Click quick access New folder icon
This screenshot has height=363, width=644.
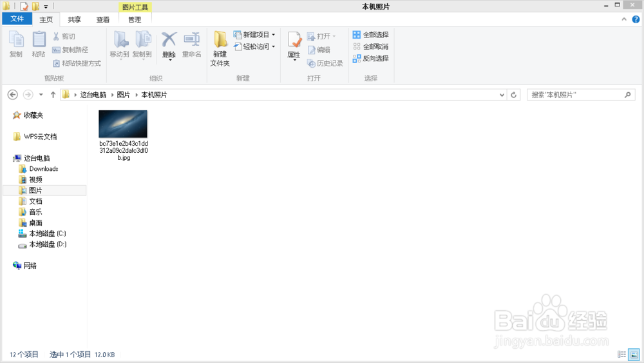[x=35, y=6]
